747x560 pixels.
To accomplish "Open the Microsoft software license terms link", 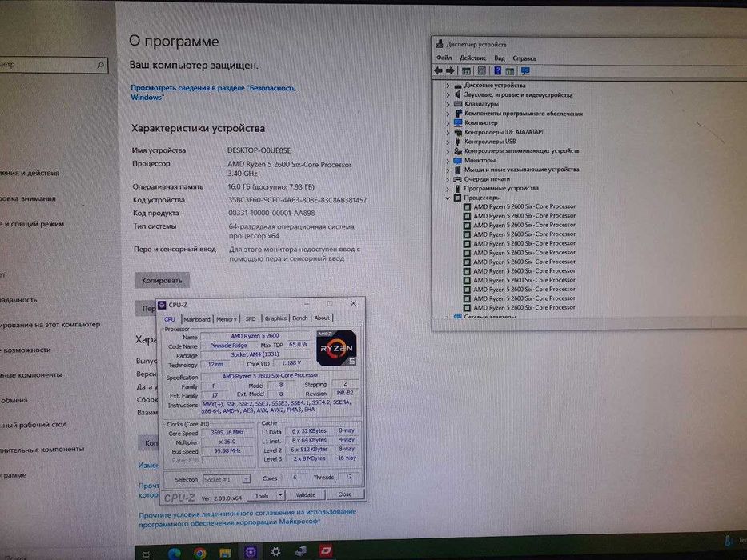I will [x=247, y=517].
